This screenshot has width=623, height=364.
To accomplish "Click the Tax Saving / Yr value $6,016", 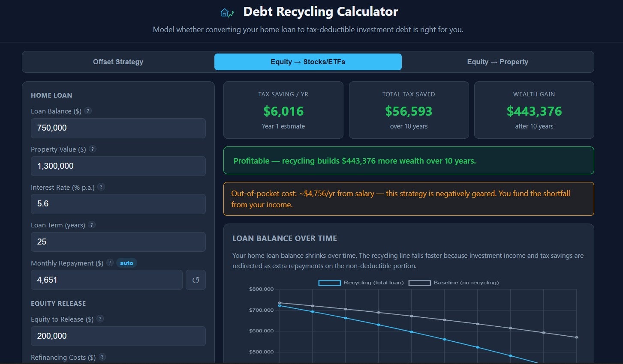I will pyautogui.click(x=283, y=111).
